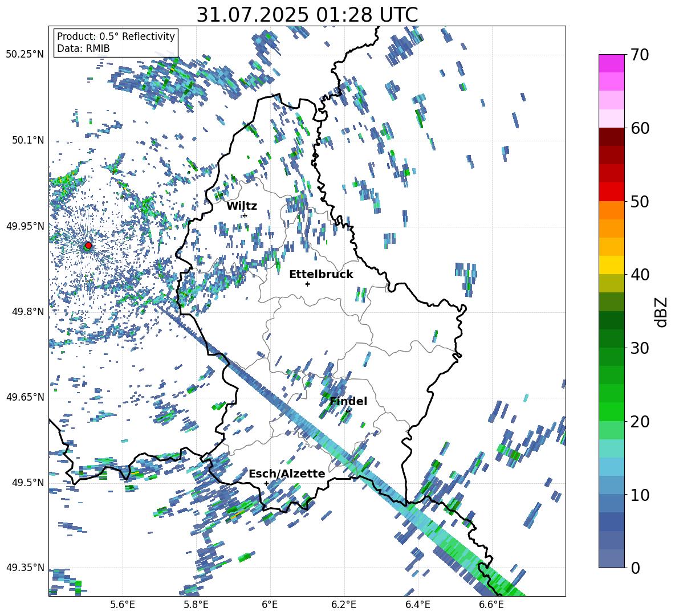Viewport: 675px width, 616px height.
Task: Click the 50.25°N latitude label
Action: click(25, 55)
